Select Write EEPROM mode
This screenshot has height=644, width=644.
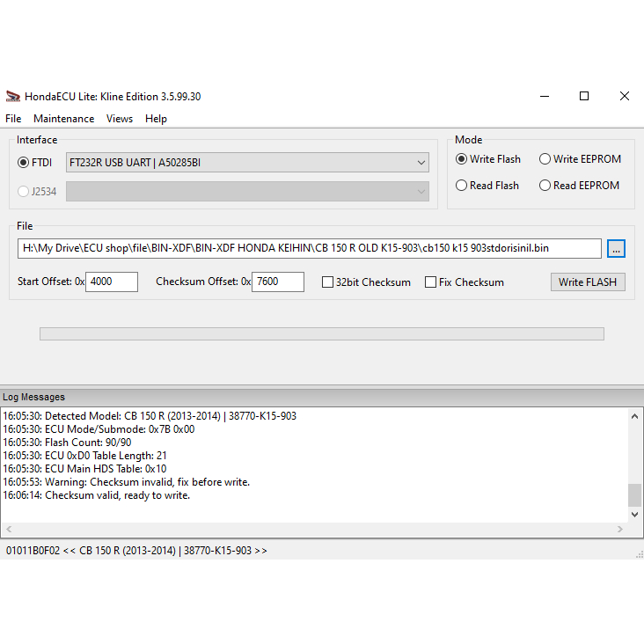pyautogui.click(x=545, y=159)
